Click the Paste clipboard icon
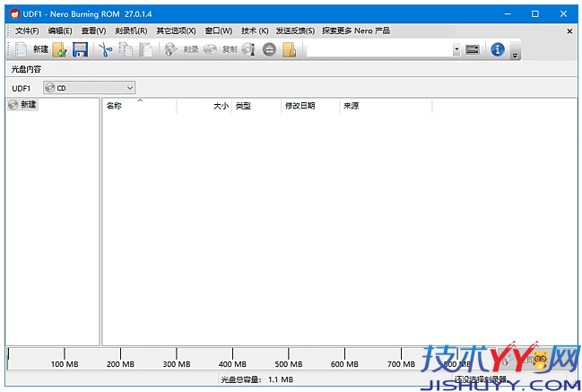Screen dimensions: 582x392 (x=145, y=49)
